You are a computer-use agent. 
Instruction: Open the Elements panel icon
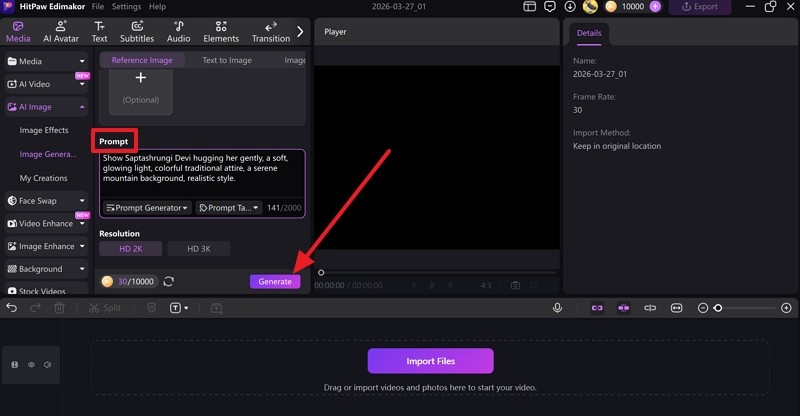tap(221, 31)
